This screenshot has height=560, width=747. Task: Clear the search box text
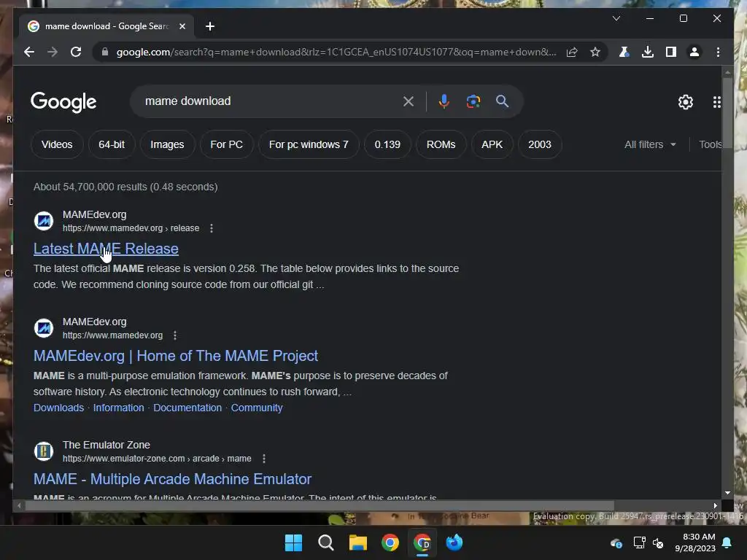click(409, 101)
